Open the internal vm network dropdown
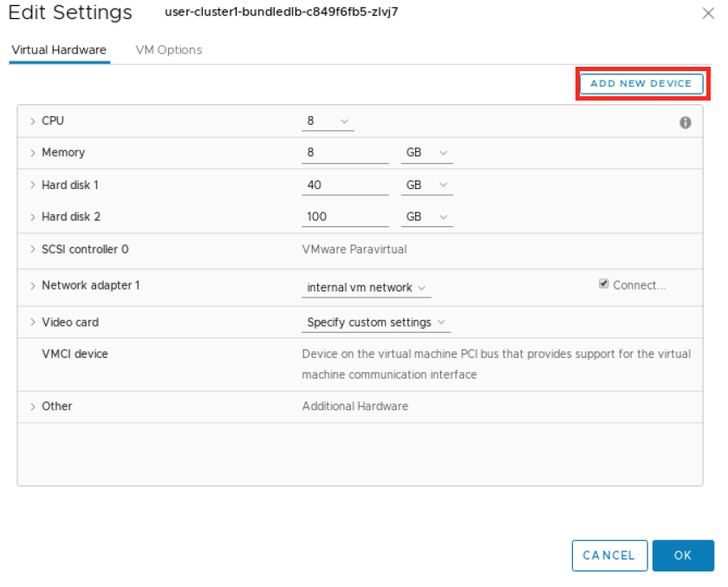The width and height of the screenshot is (728, 587). point(367,288)
